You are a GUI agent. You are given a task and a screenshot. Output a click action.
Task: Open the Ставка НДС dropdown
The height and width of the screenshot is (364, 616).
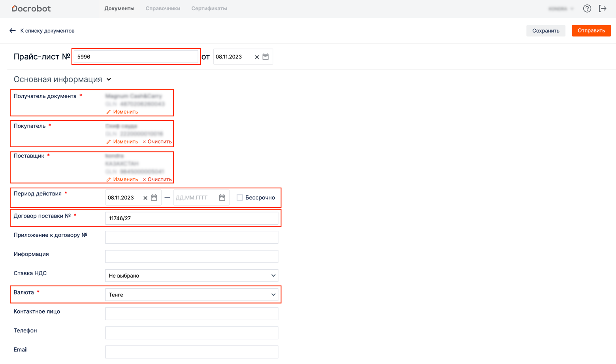tap(192, 276)
